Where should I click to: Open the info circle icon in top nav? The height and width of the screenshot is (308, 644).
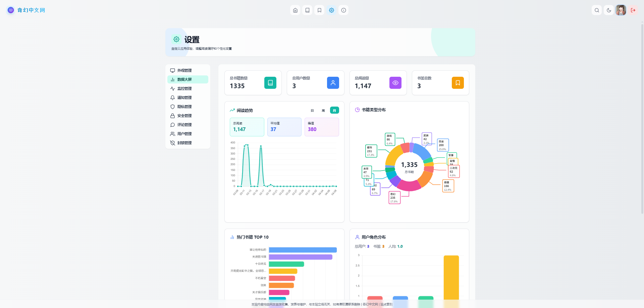point(343,10)
